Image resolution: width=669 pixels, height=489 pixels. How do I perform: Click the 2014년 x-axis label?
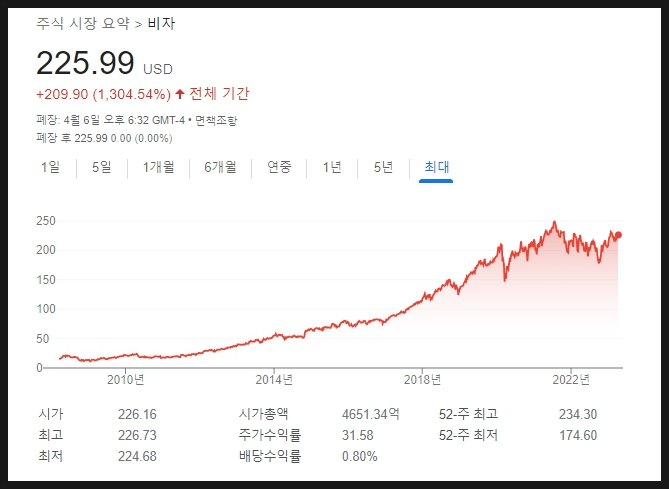(x=274, y=379)
